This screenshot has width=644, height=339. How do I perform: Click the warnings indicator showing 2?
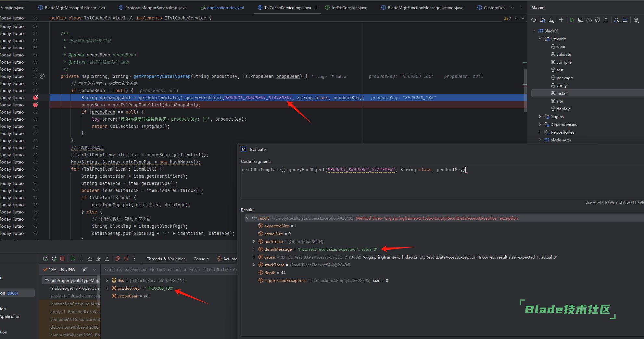click(508, 18)
